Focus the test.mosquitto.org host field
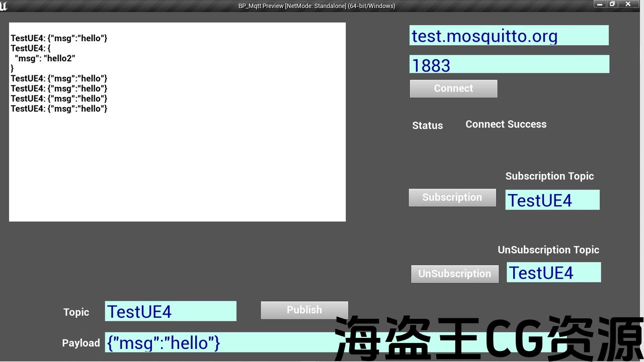This screenshot has height=362, width=644. click(x=509, y=36)
